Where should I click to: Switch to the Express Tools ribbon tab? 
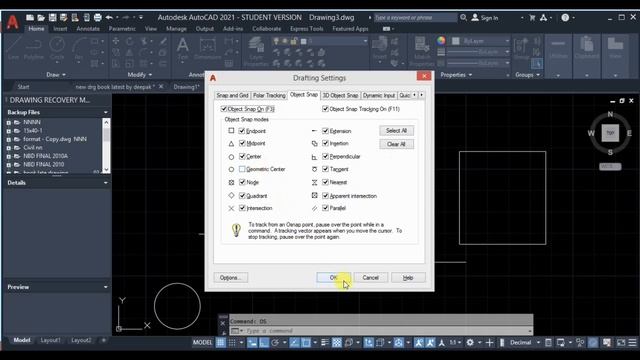click(x=307, y=29)
